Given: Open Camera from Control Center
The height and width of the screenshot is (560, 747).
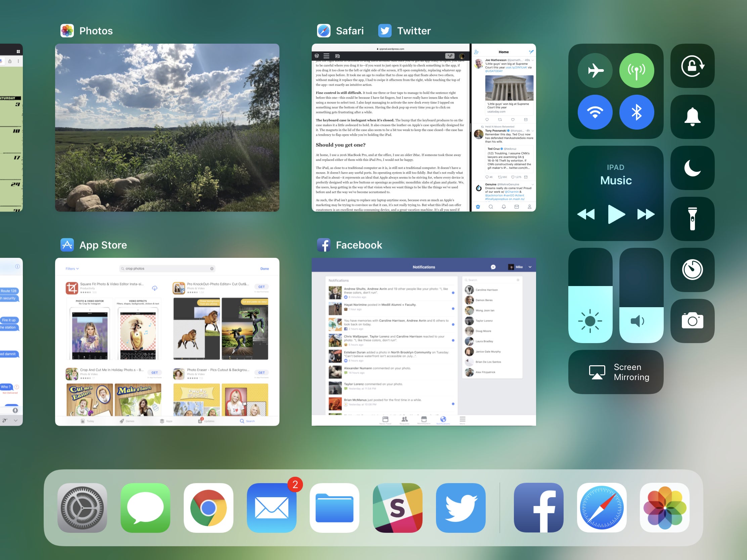Looking at the screenshot, I should (692, 321).
